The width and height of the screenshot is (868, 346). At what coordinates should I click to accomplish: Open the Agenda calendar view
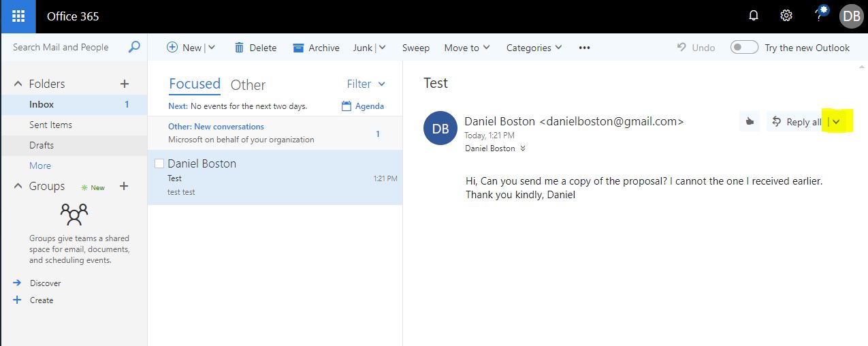[363, 106]
